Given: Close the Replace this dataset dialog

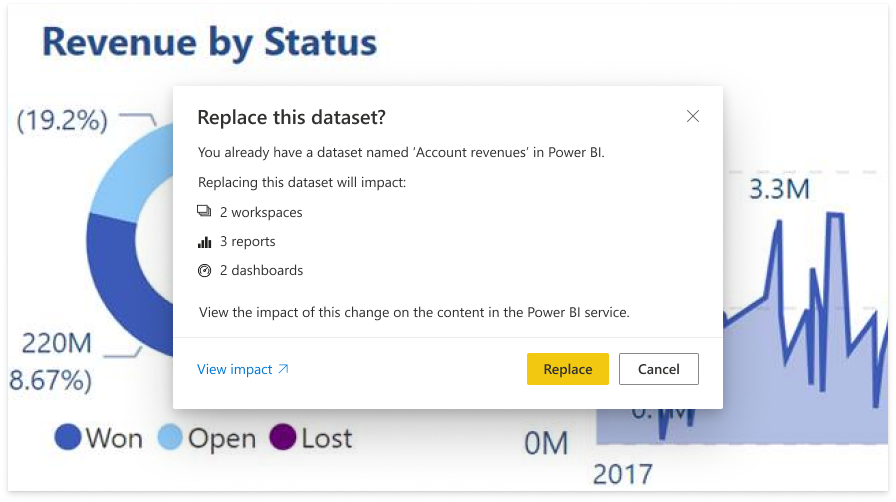Looking at the screenshot, I should click(x=693, y=117).
